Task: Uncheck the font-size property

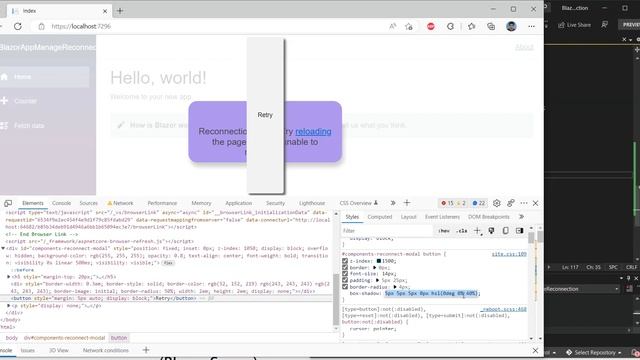Action: 345,274
